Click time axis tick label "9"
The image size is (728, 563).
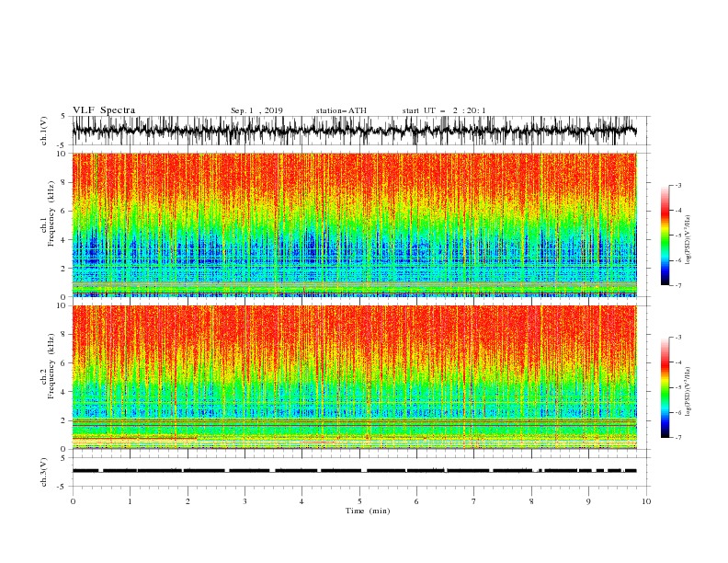[588, 501]
